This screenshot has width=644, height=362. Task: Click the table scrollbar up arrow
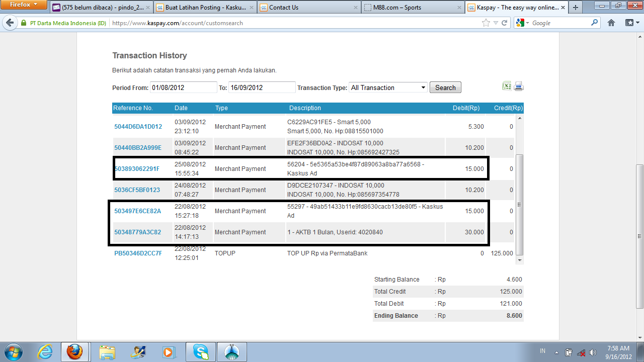point(520,118)
